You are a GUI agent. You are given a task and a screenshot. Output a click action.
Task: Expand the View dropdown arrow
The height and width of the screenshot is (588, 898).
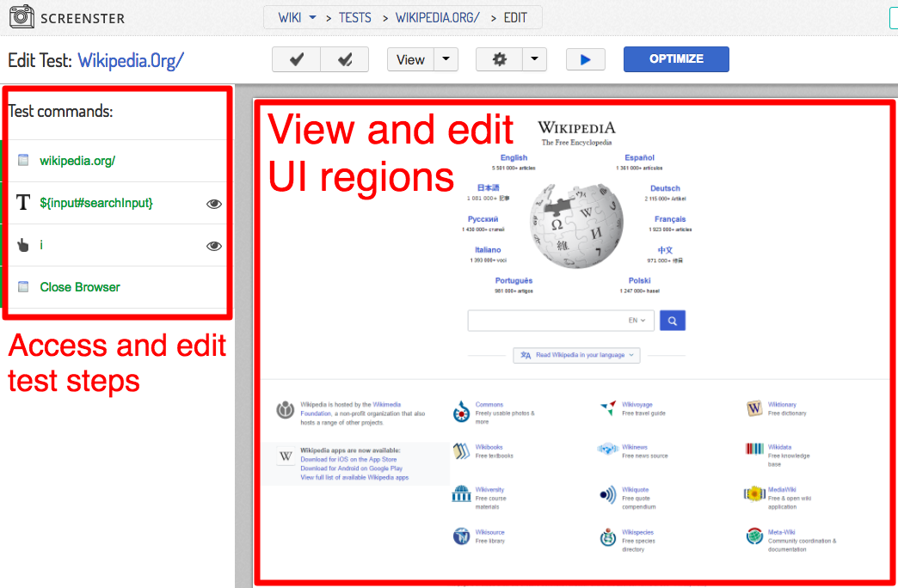[x=446, y=59]
